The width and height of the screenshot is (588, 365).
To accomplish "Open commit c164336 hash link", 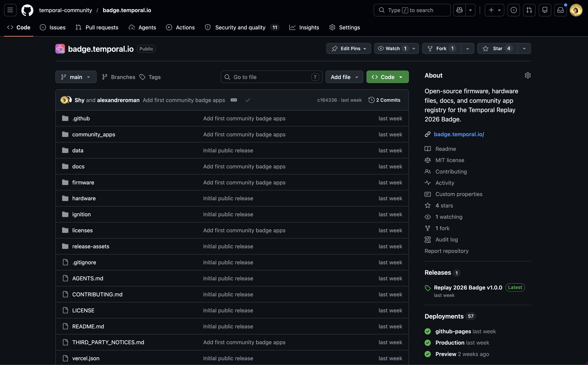I will coord(327,100).
